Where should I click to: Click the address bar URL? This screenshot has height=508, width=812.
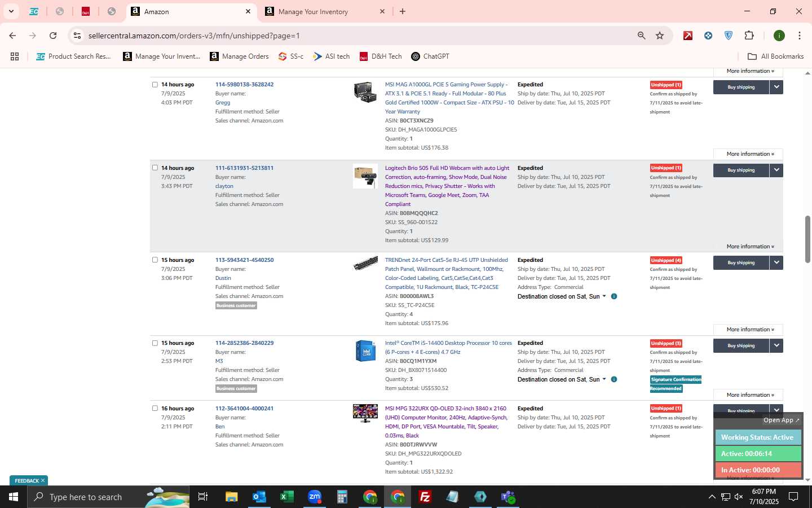click(194, 36)
